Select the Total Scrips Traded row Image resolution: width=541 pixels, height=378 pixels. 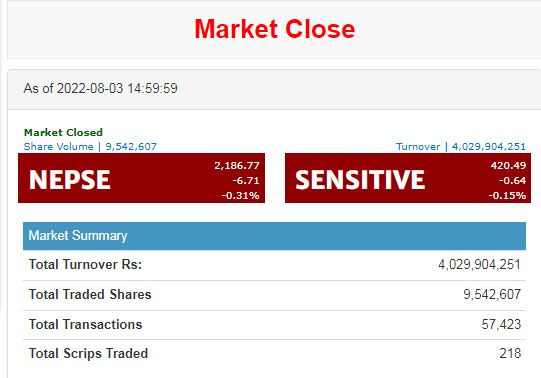coord(274,354)
